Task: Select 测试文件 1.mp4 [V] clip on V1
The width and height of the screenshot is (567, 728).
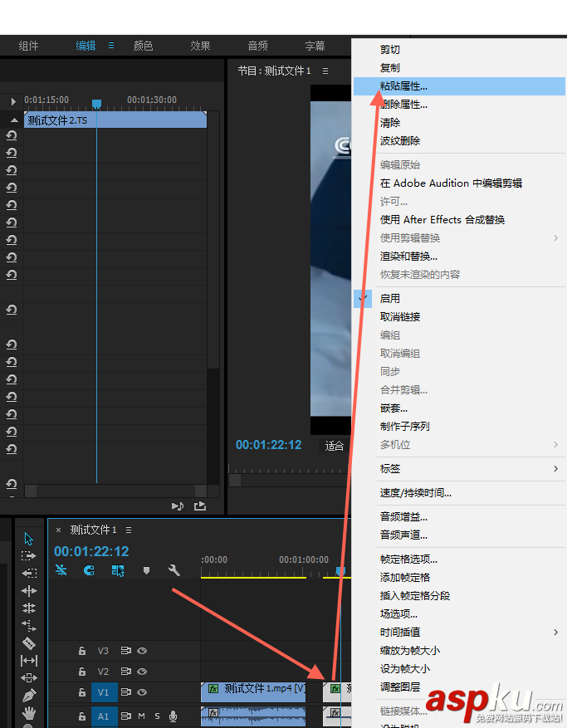Action: point(253,691)
